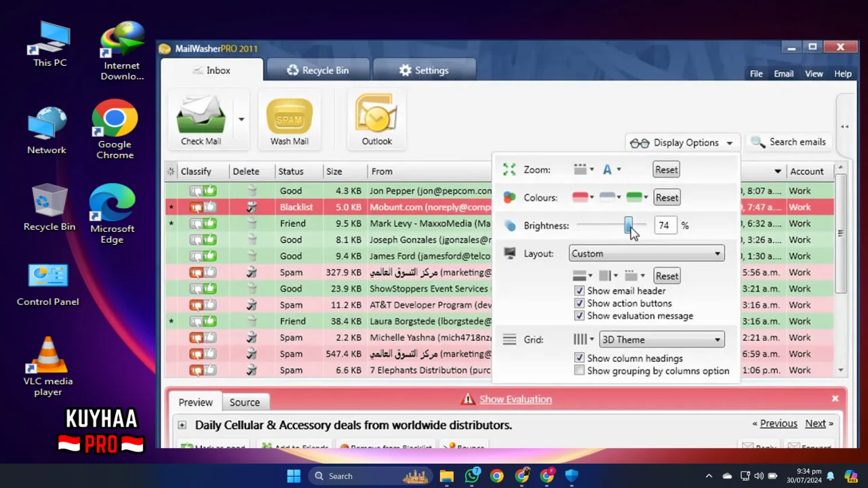Click the sidebar collapse arrows icon
The image size is (868, 488).
coord(845,127)
